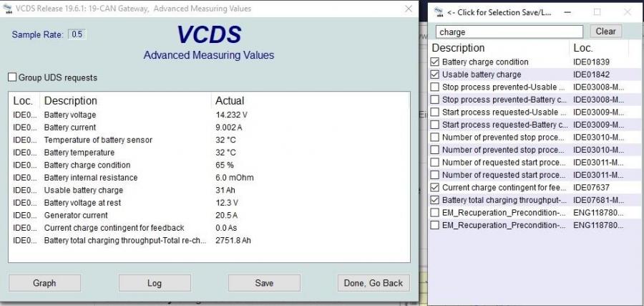
Task: Enable Group UDS requests checkbox
Action: [12, 77]
